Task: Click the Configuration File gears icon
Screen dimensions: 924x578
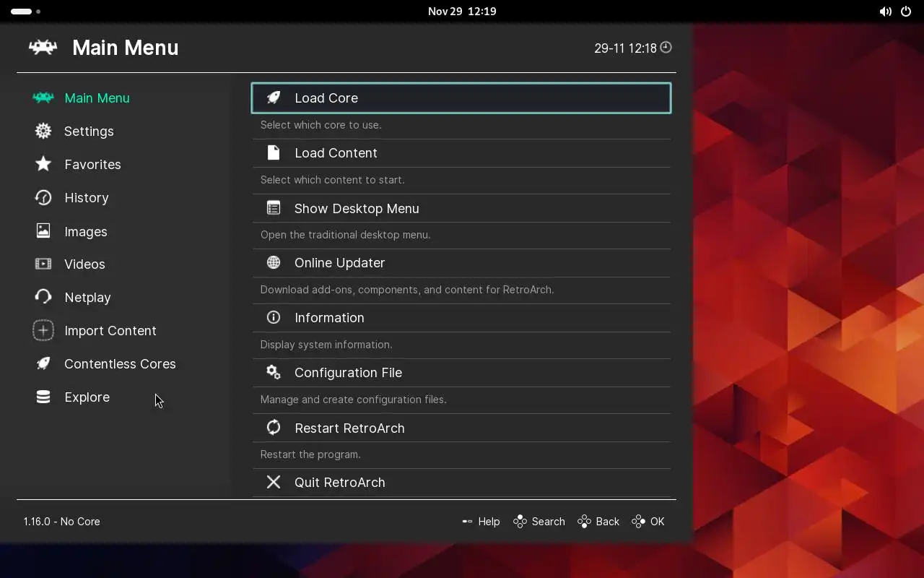Action: [x=274, y=372]
